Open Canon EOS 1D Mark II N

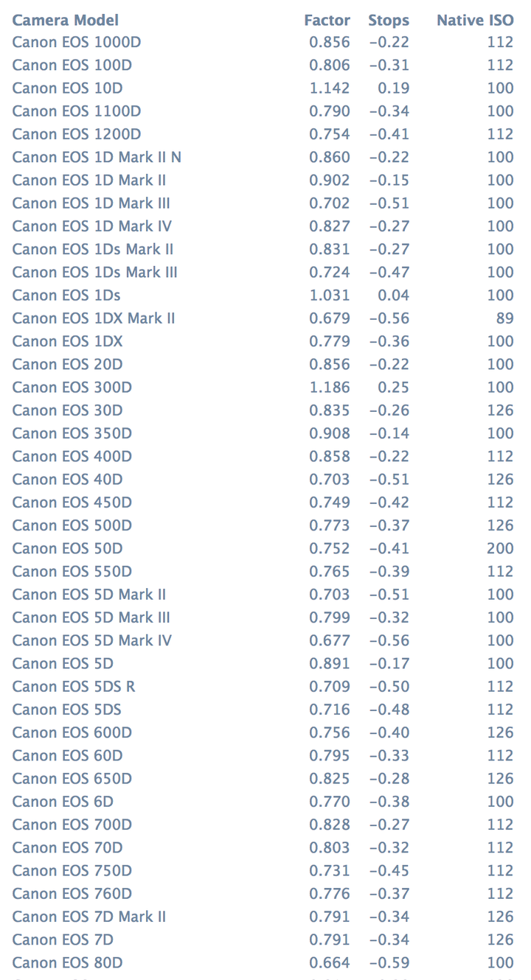pos(97,158)
